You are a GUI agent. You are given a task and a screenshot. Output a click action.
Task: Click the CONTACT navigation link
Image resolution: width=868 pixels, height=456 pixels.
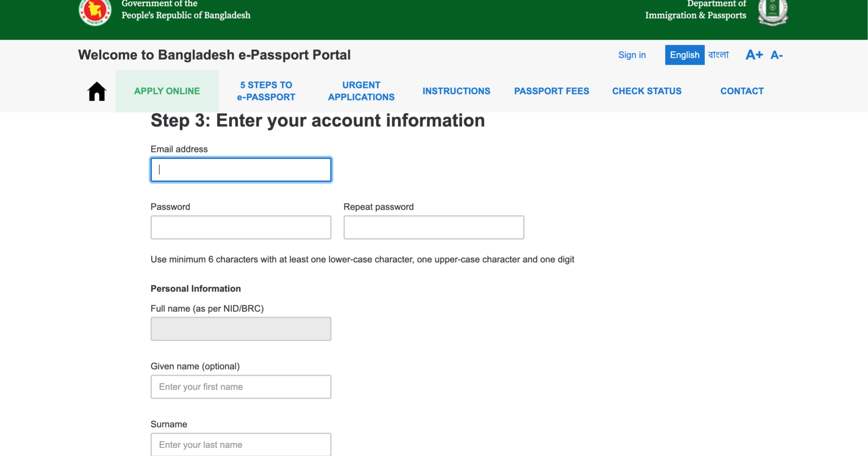pos(742,90)
